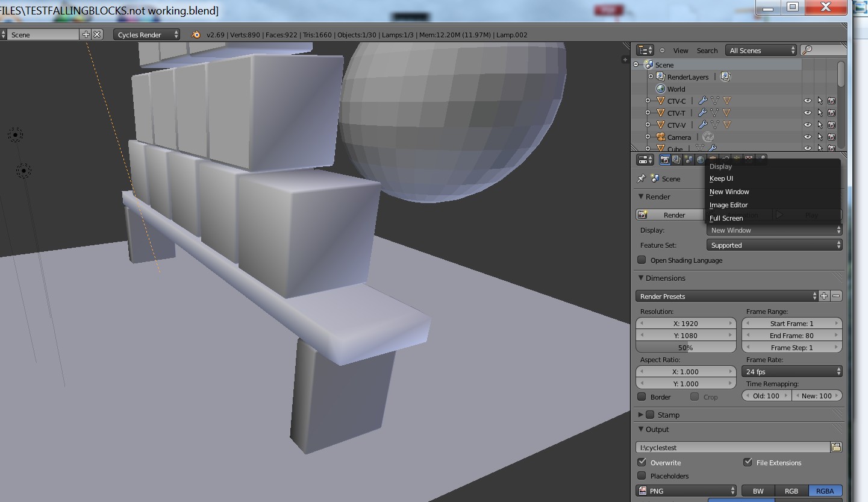Open the 24 fps frame rate dropdown
868x502 pixels.
[792, 371]
